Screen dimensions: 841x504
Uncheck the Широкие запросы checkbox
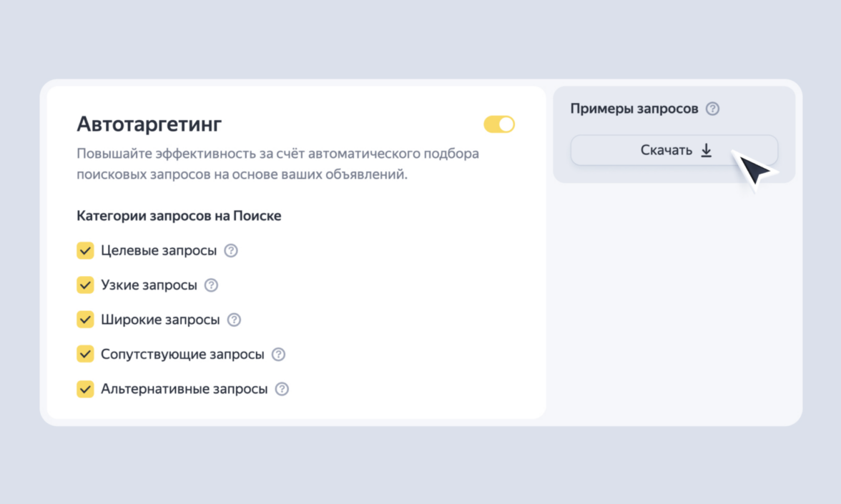coord(85,320)
